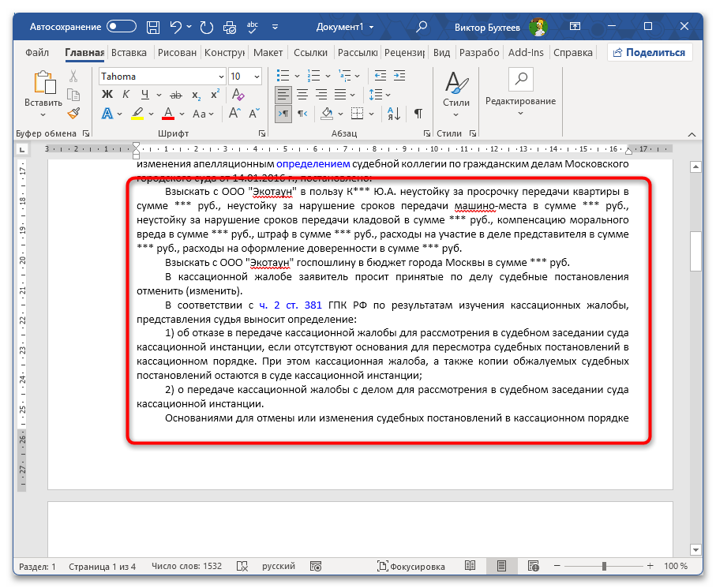Click the Поделиться button
This screenshot has width=716, height=588.
[650, 52]
